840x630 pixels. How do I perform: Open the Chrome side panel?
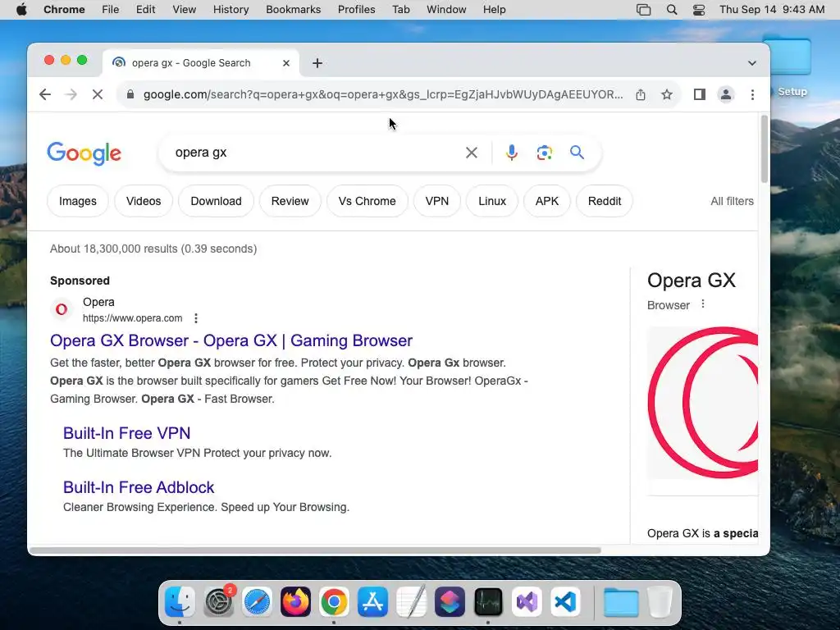[x=699, y=95]
